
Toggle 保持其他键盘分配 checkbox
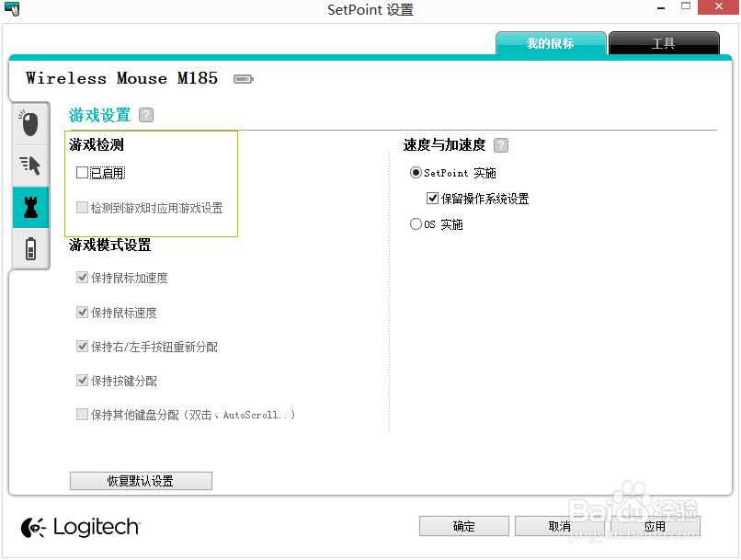(x=82, y=415)
